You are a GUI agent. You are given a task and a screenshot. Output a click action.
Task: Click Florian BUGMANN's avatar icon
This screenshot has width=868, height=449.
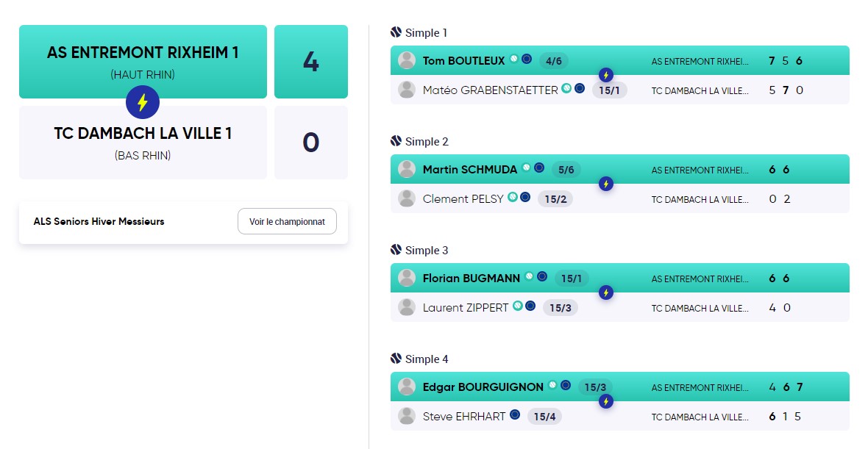point(407,278)
